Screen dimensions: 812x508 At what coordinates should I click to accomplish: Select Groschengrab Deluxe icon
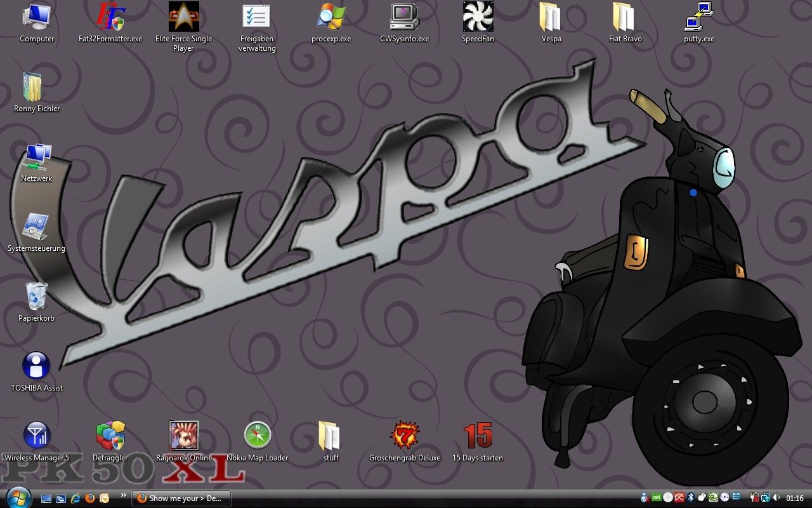point(404,436)
